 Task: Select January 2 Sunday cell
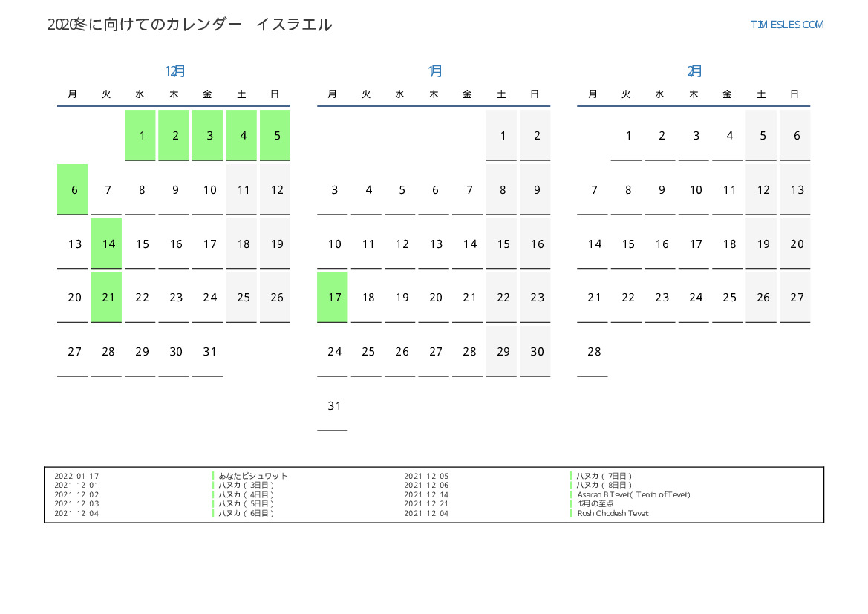[x=535, y=135]
